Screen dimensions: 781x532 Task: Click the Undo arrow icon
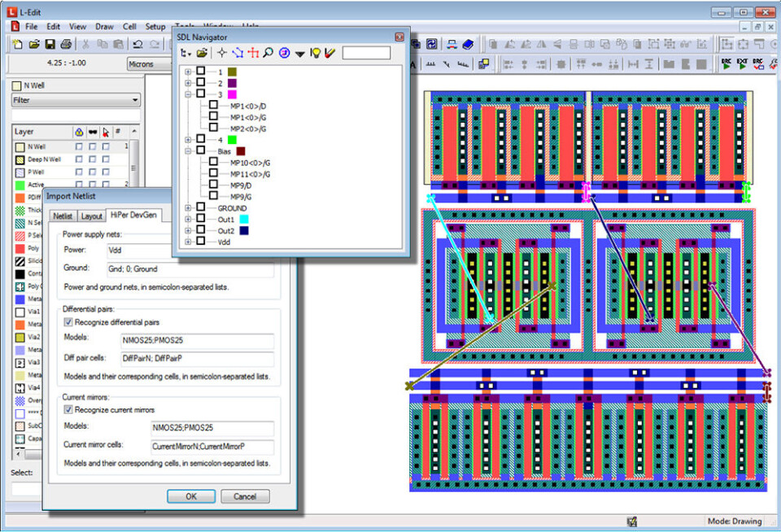click(138, 44)
